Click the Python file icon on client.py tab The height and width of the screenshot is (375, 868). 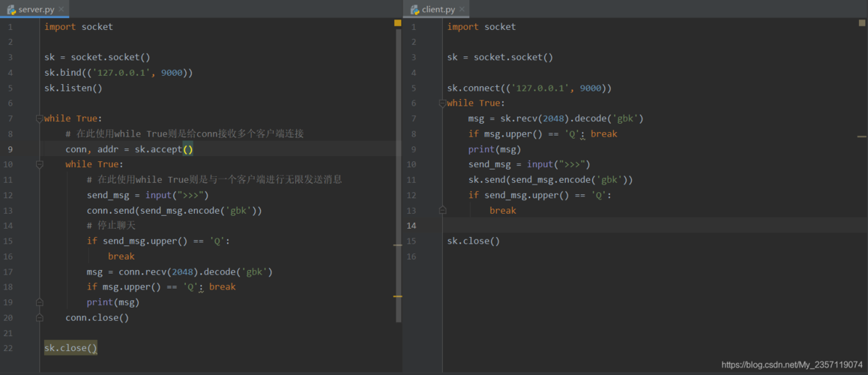pyautogui.click(x=414, y=10)
